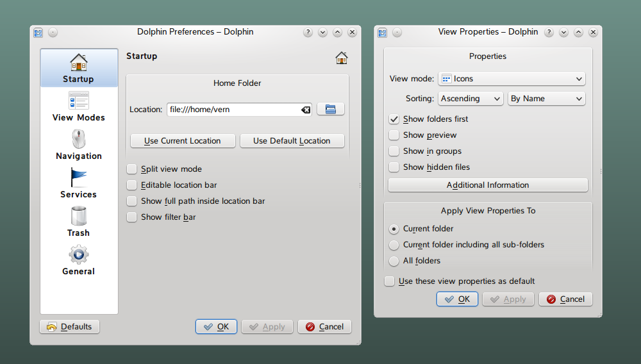Check Use these view properties as default
This screenshot has width=641, height=364.
tap(389, 281)
